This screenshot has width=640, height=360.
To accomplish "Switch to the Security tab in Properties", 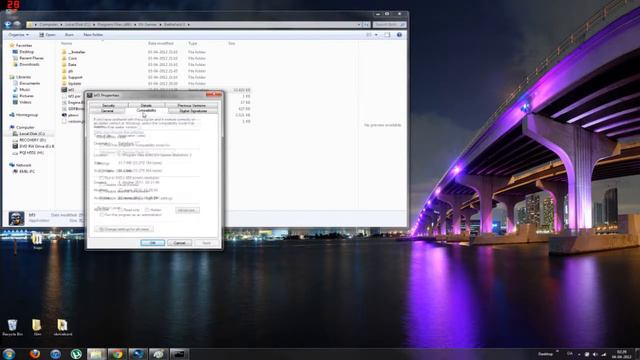I will click(x=109, y=106).
